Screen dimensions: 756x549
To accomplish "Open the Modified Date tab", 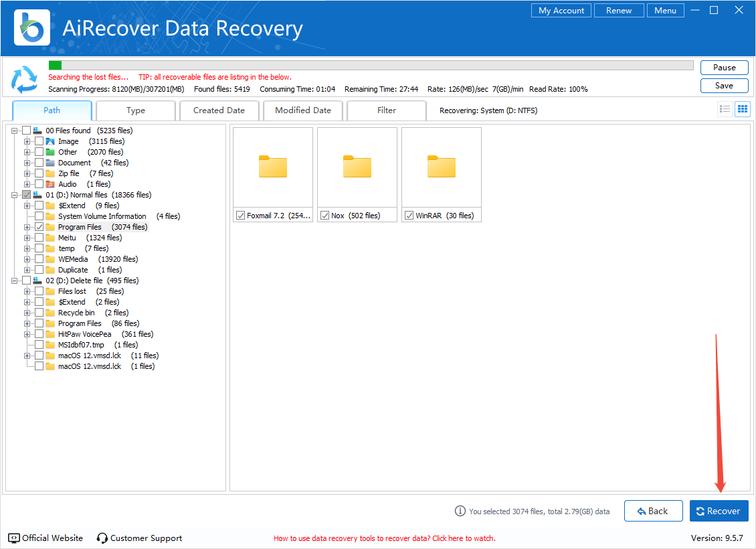I will (x=302, y=110).
